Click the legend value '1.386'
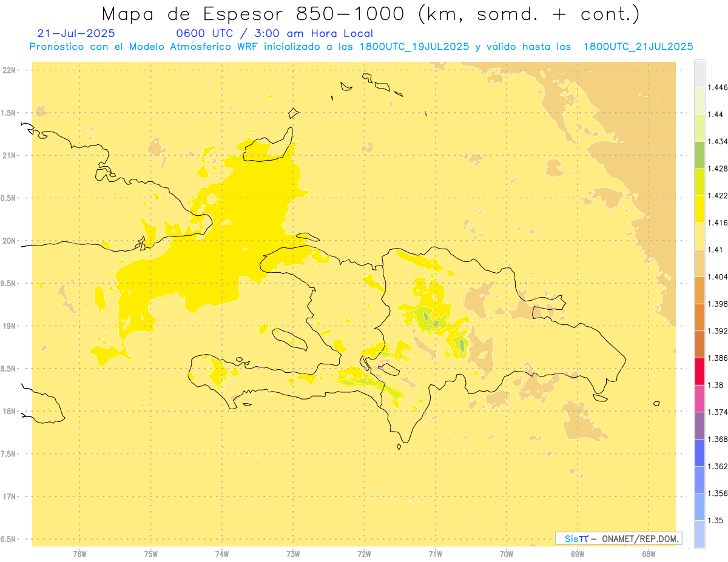The width and height of the screenshot is (728, 562). click(x=717, y=358)
